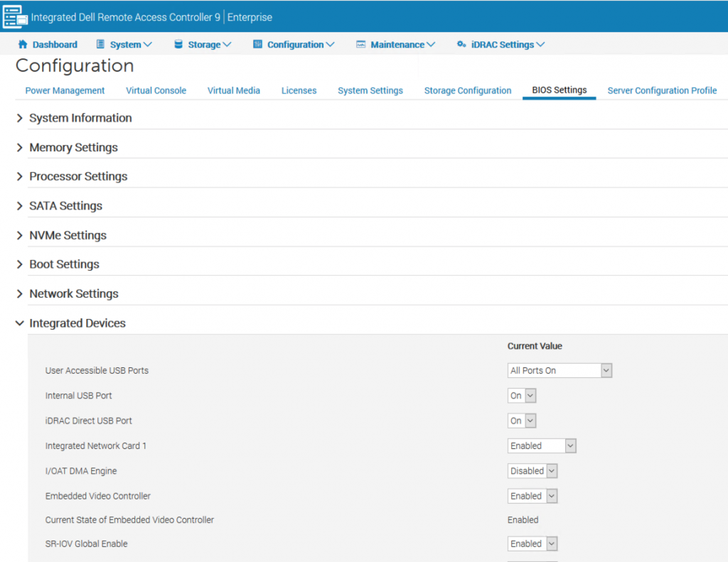Open the User Accessible USB Ports dropdown
The image size is (728, 562).
point(560,370)
